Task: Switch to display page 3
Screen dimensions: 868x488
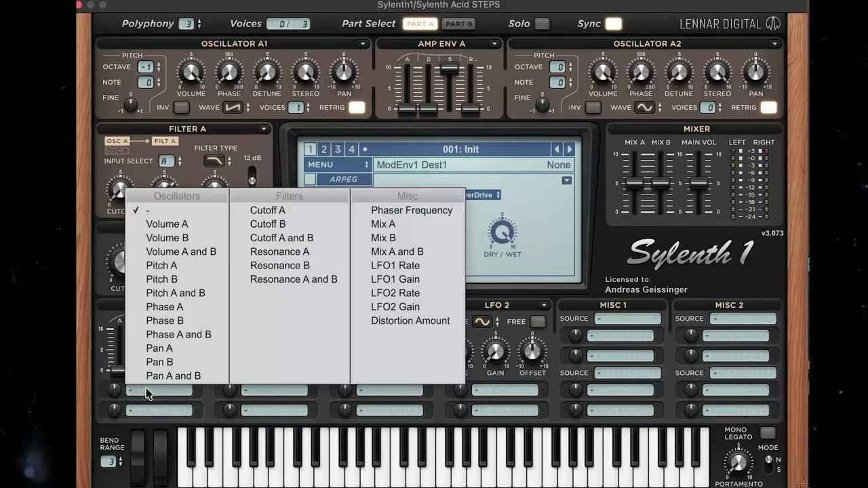Action: [x=337, y=149]
